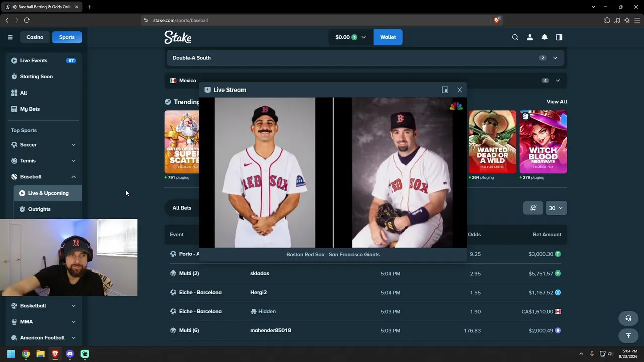Open the Gates of Olympus Super Scatter thumbnail
644x362 pixels.
[x=182, y=142]
